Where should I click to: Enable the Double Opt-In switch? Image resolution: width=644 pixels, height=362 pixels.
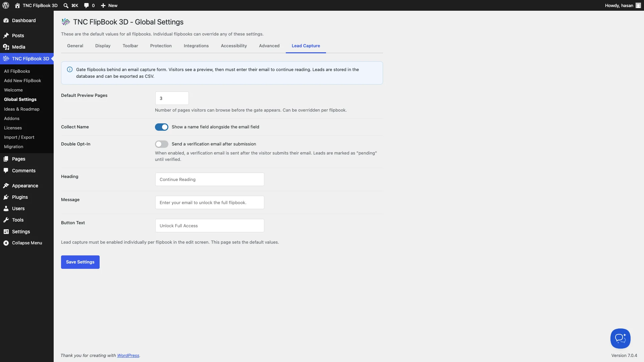(x=162, y=144)
